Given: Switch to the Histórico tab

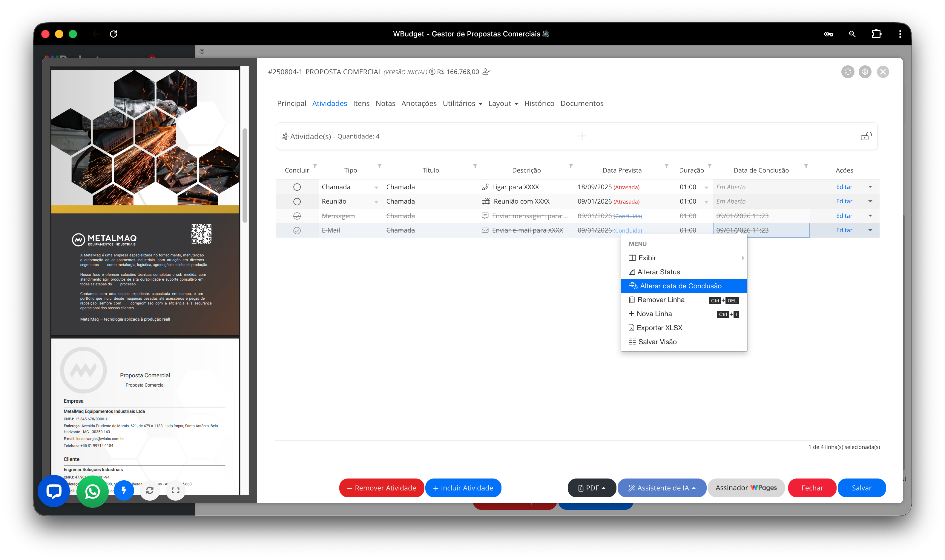Looking at the screenshot, I should [x=539, y=103].
